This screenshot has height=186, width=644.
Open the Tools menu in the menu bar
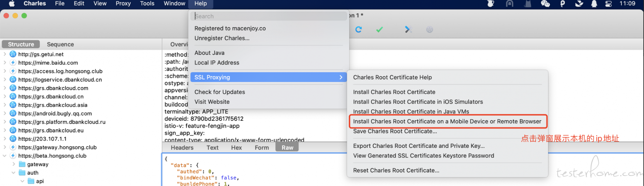click(147, 4)
